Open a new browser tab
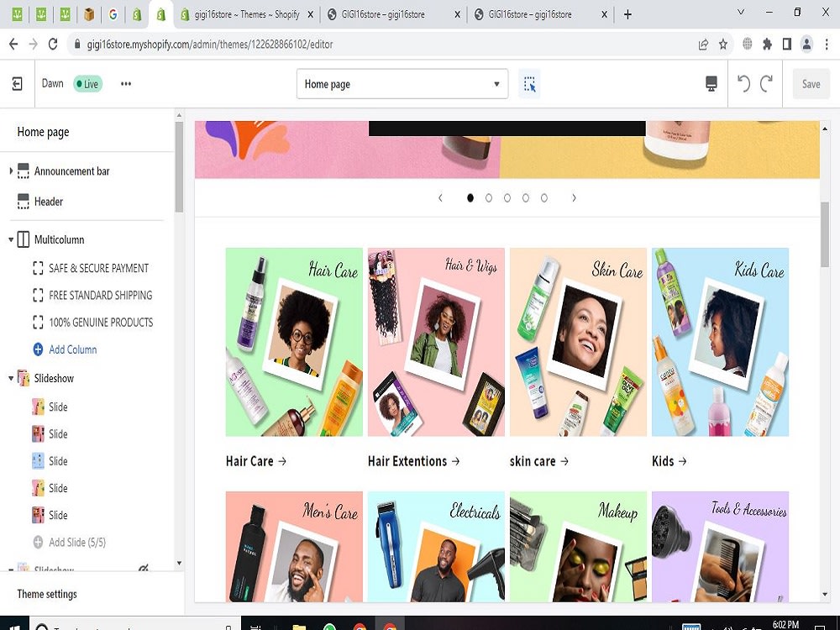Image resolution: width=840 pixels, height=630 pixels. tap(627, 14)
